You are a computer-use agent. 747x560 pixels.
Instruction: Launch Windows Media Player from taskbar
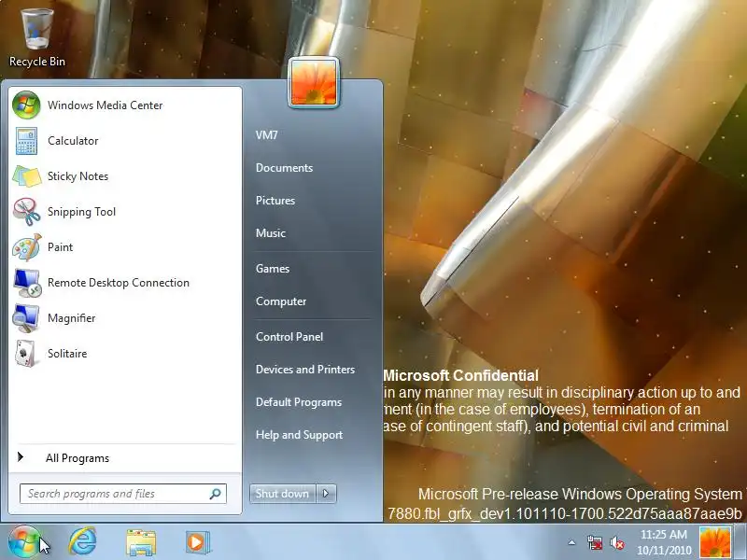point(198,542)
